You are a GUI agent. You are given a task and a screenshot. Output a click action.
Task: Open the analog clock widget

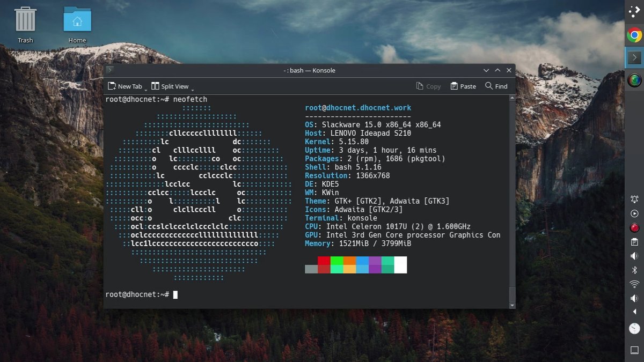634,328
